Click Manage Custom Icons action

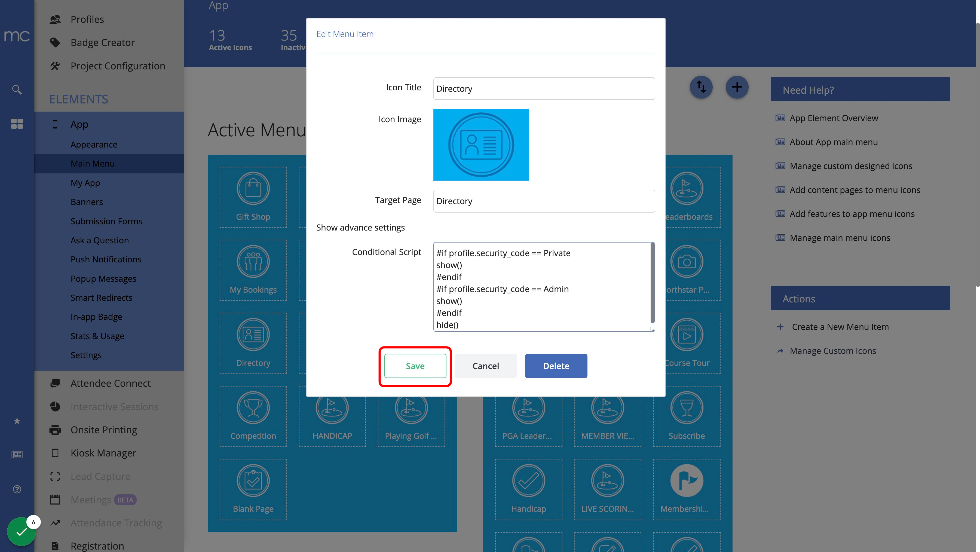833,351
